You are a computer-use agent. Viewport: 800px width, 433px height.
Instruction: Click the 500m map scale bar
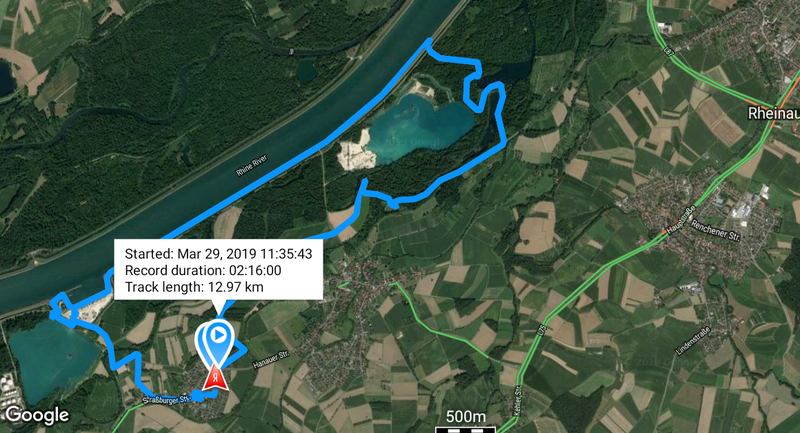[465, 422]
